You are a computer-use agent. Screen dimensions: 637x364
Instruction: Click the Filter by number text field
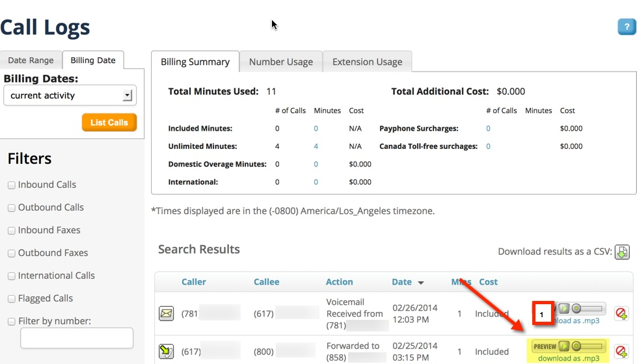click(77, 338)
